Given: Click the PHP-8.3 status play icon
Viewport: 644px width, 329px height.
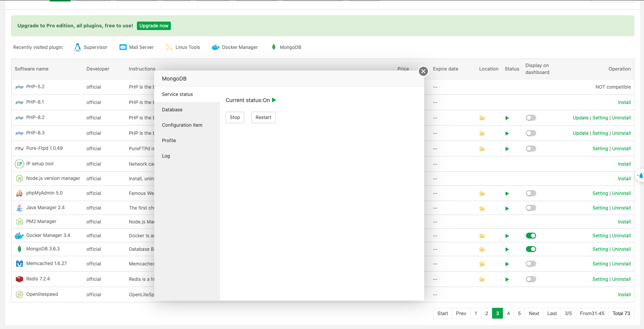Looking at the screenshot, I should (507, 133).
